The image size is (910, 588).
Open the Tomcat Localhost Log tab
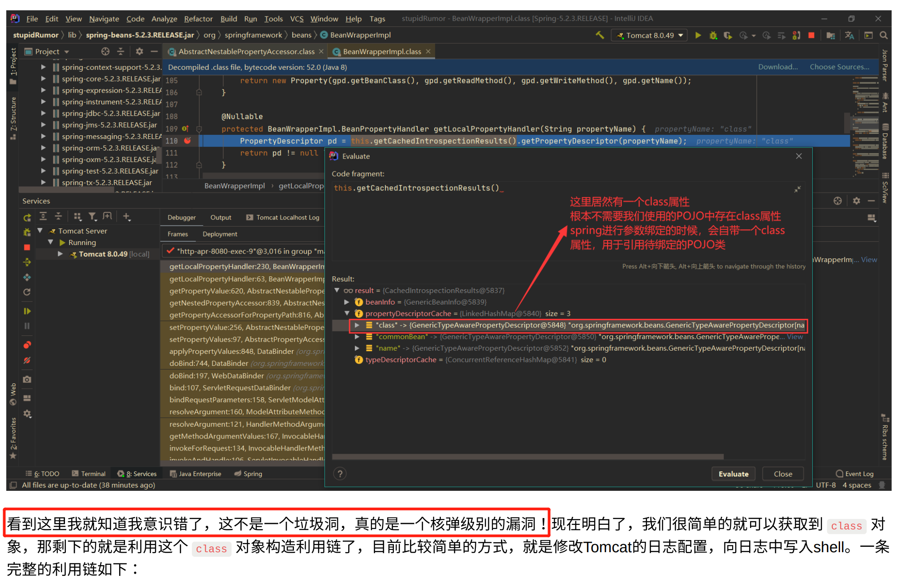tap(283, 218)
